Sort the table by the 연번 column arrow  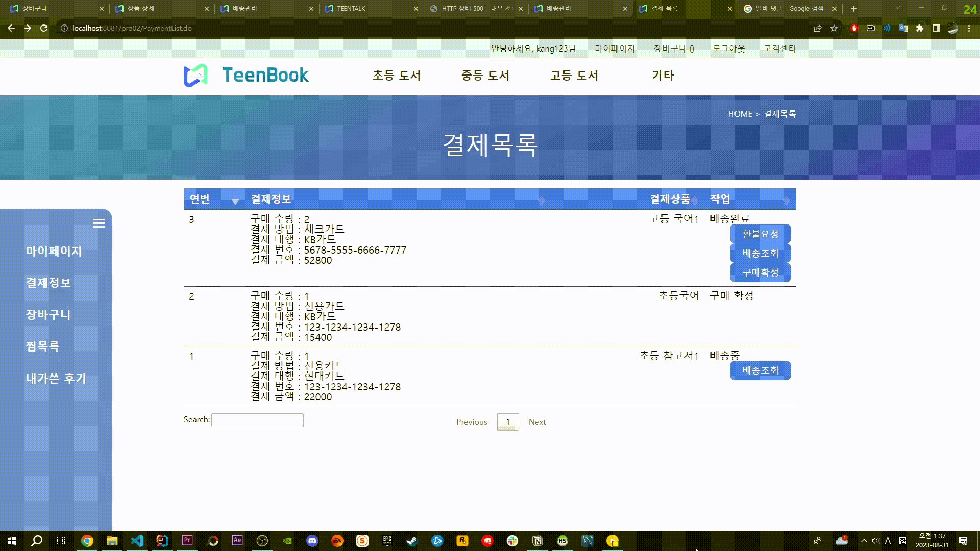coord(235,200)
